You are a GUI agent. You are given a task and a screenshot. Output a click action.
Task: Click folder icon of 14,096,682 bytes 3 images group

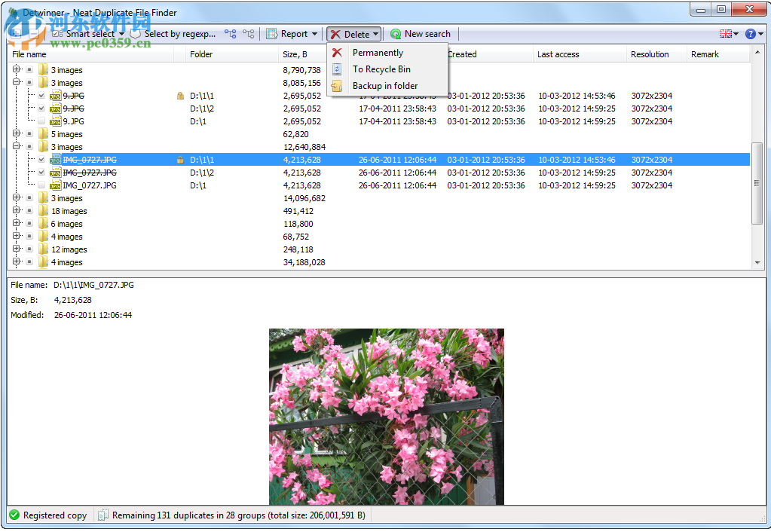click(43, 197)
